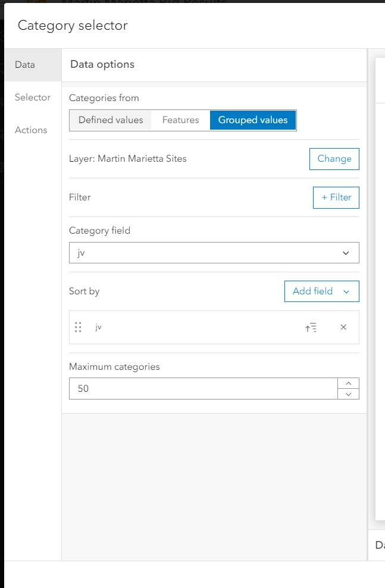Screen dimensions: 385x588
Task: Increase Maximum categories with up arrow
Action: click(x=348, y=384)
